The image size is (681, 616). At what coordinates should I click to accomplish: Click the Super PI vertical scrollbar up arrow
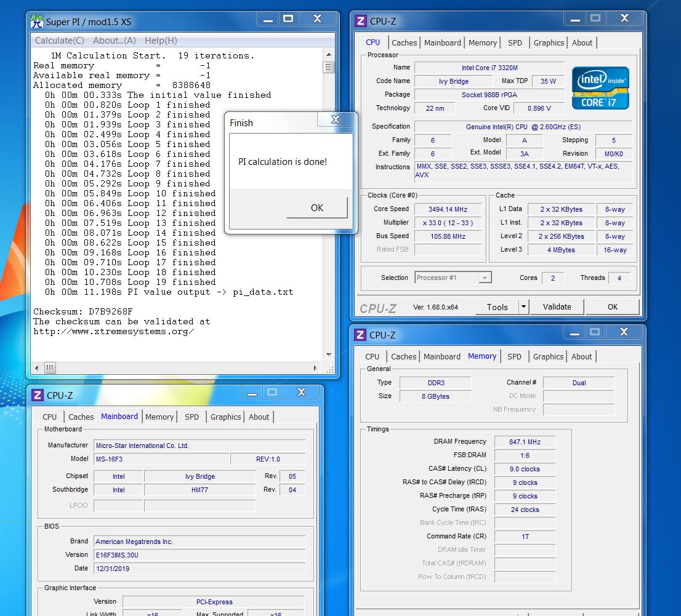click(x=329, y=55)
